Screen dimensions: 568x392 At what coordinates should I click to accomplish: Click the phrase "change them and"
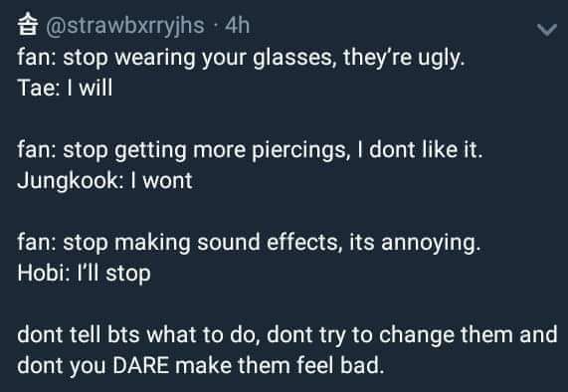(x=469, y=335)
